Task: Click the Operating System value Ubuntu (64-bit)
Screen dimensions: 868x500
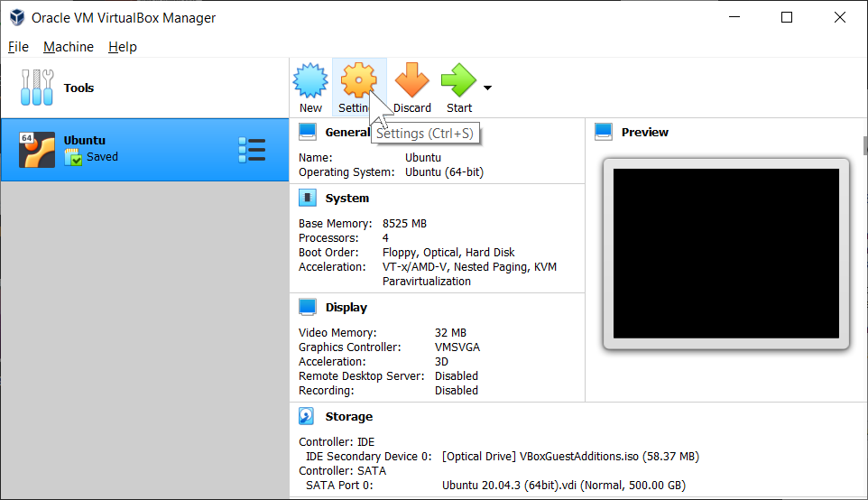Action: [x=444, y=172]
